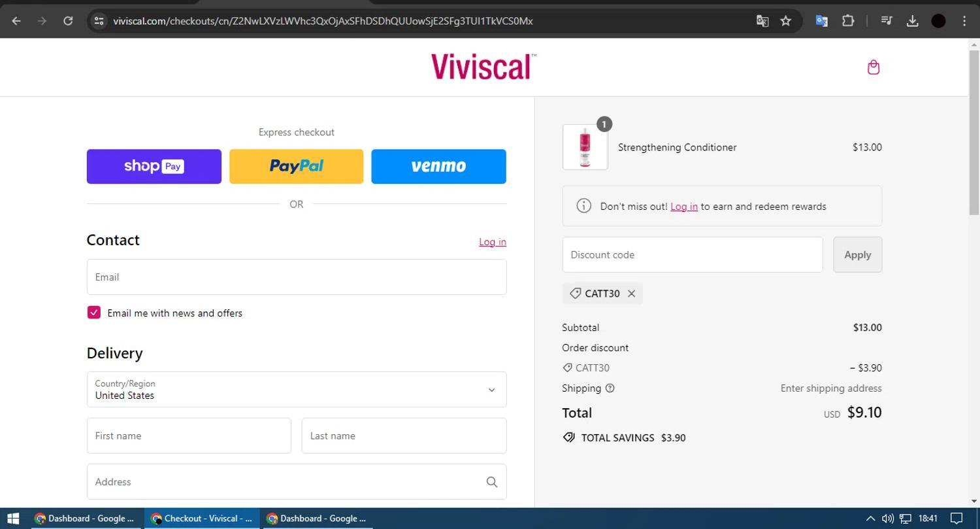This screenshot has height=529, width=980.
Task: Click the volume speaker tray icon
Action: point(887,519)
